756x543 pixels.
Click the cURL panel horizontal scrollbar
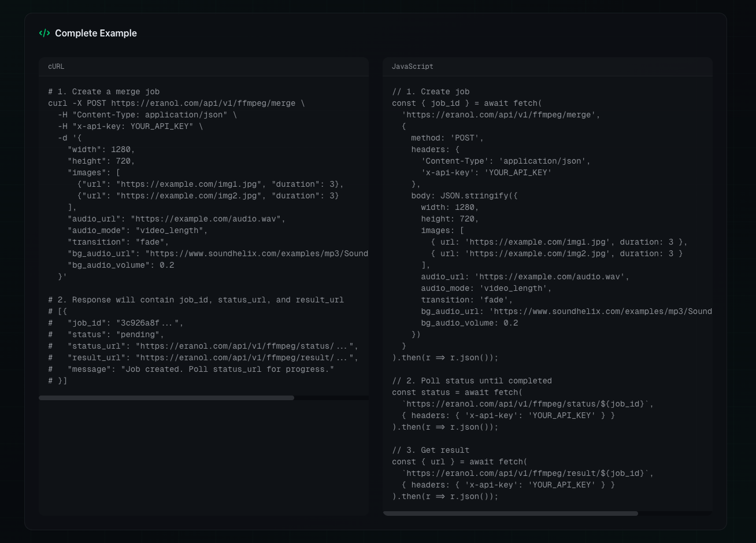click(166, 397)
